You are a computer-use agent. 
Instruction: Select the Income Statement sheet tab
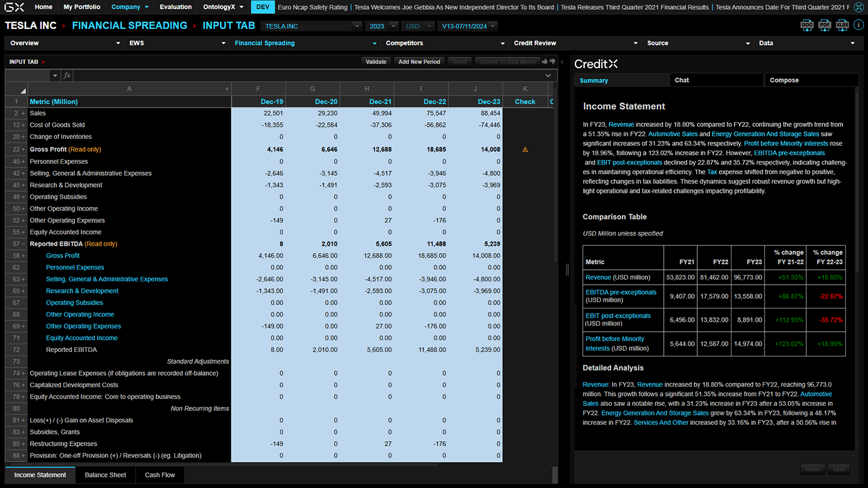pyautogui.click(x=40, y=475)
